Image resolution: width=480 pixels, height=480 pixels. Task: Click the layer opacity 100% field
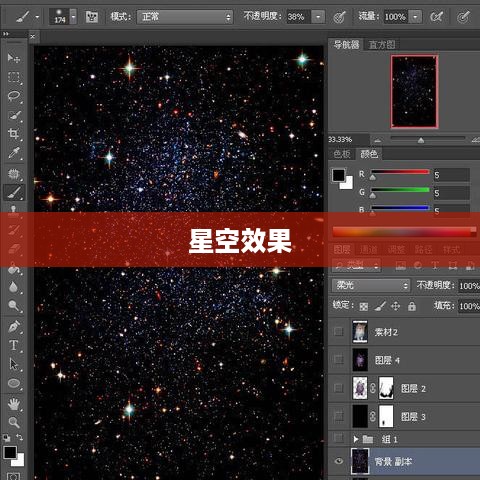click(x=469, y=286)
